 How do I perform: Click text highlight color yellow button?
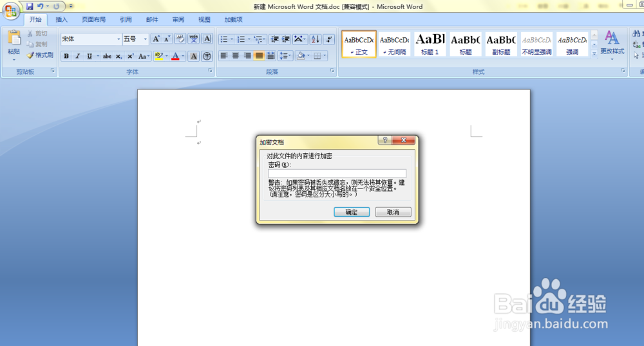(158, 56)
